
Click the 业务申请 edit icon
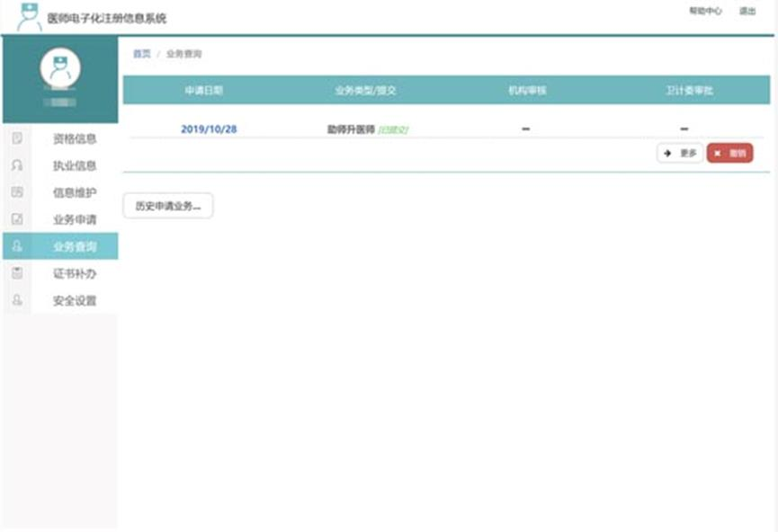tap(16, 219)
